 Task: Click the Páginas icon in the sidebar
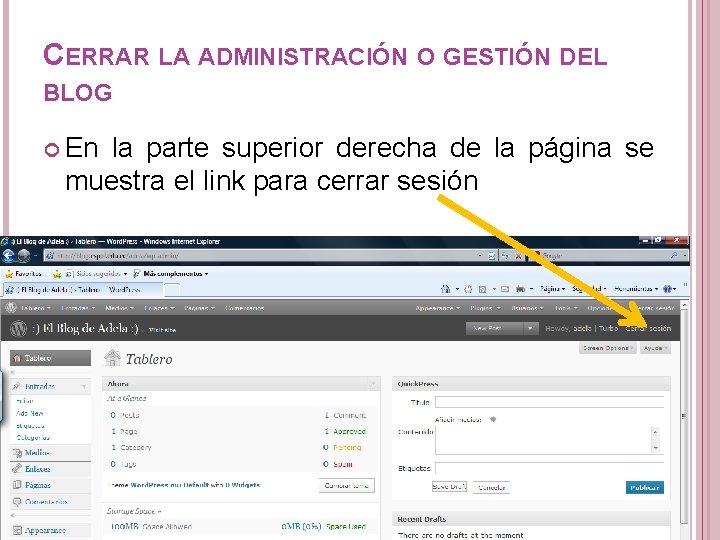click(x=17, y=485)
